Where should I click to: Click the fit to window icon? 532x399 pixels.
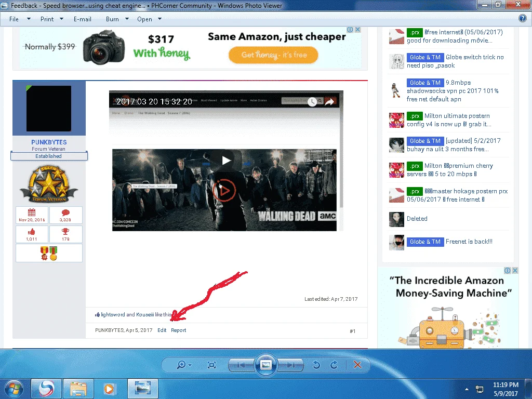click(212, 365)
